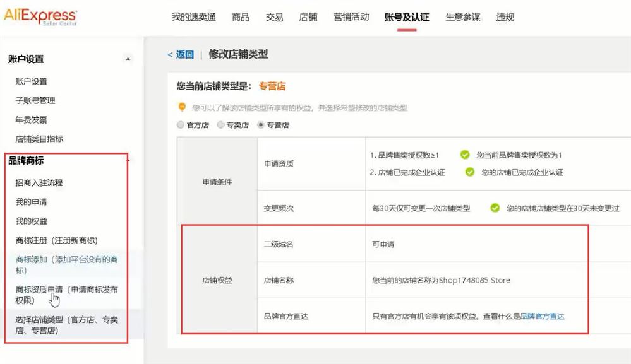Click the 品牌商标 section header
This screenshot has height=364, width=631.
26,161
